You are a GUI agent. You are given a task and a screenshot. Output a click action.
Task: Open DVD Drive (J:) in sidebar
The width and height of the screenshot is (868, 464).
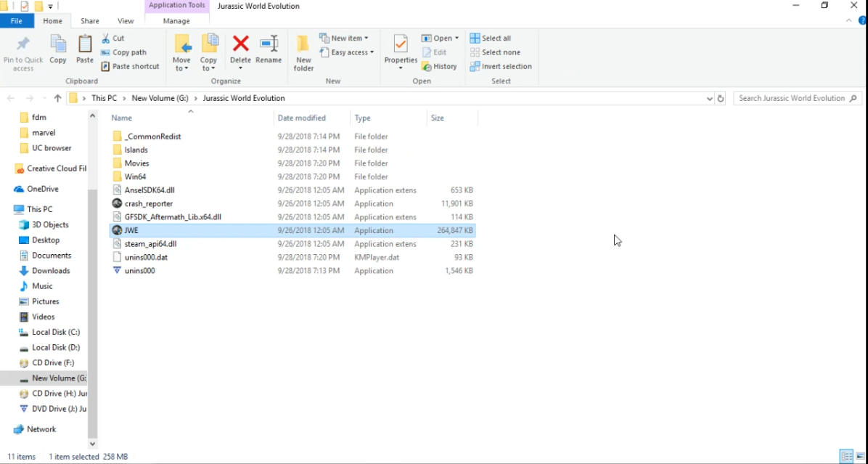[59, 409]
